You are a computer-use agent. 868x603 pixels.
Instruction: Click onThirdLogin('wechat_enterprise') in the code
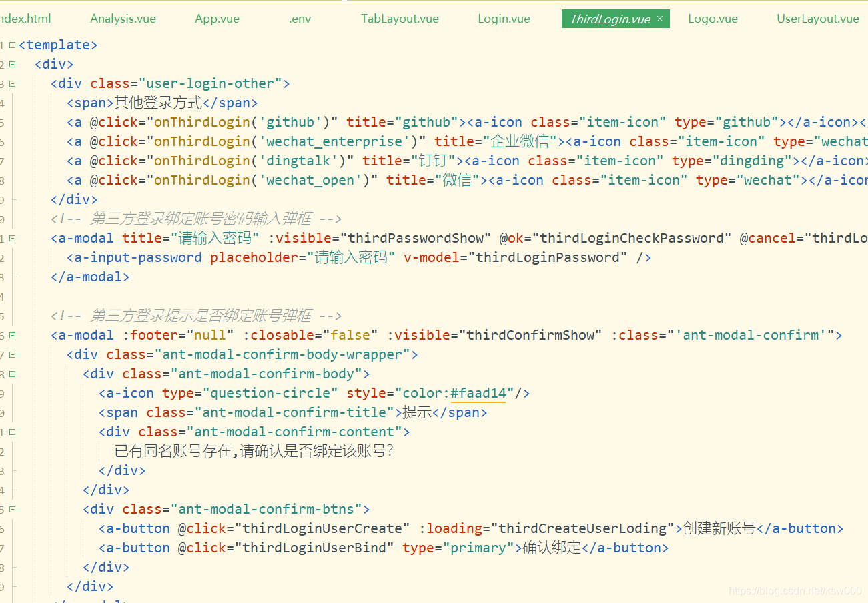[x=286, y=141]
